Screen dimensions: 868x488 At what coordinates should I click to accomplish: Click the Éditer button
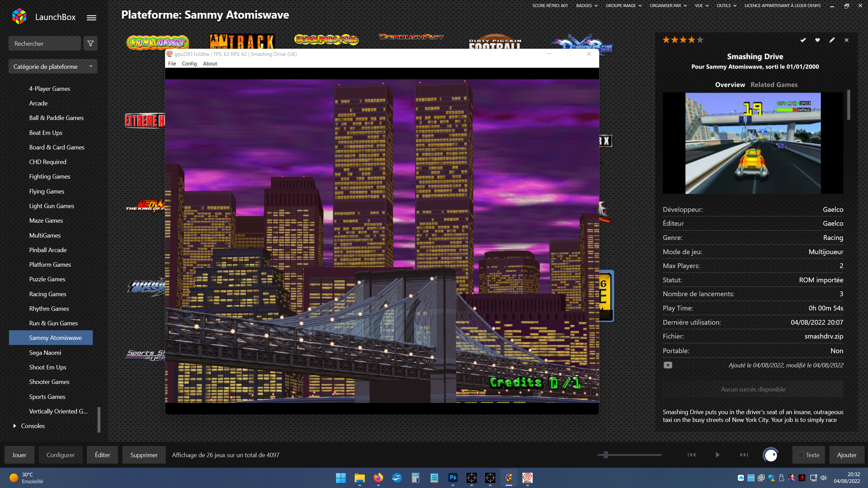point(102,455)
